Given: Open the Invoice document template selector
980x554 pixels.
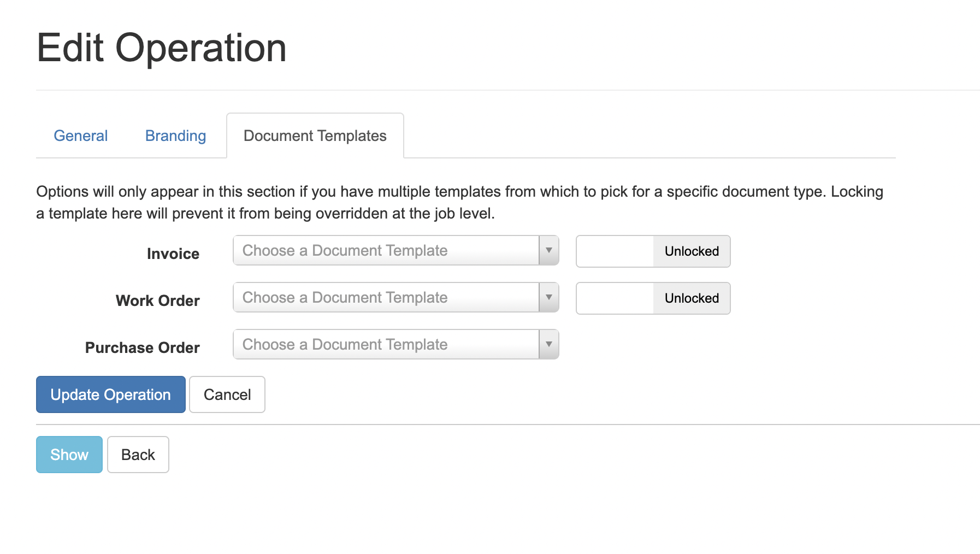Looking at the screenshot, I should pos(386,250).
